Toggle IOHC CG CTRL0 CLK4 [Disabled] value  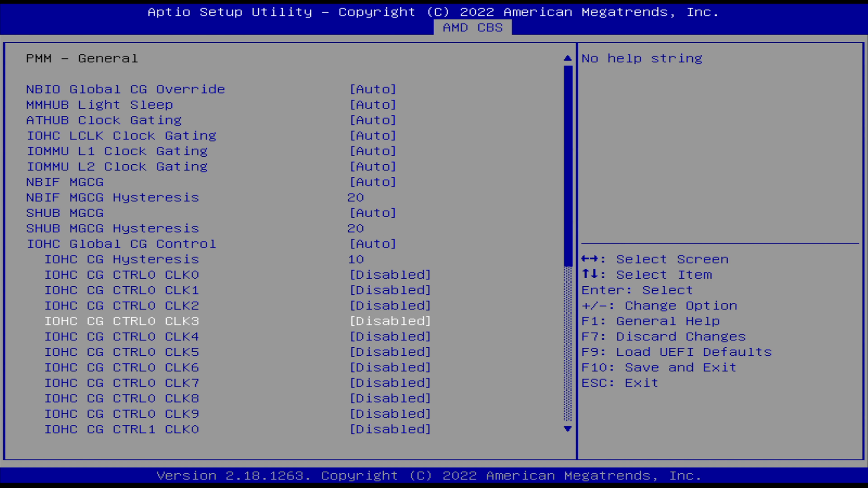pos(390,337)
